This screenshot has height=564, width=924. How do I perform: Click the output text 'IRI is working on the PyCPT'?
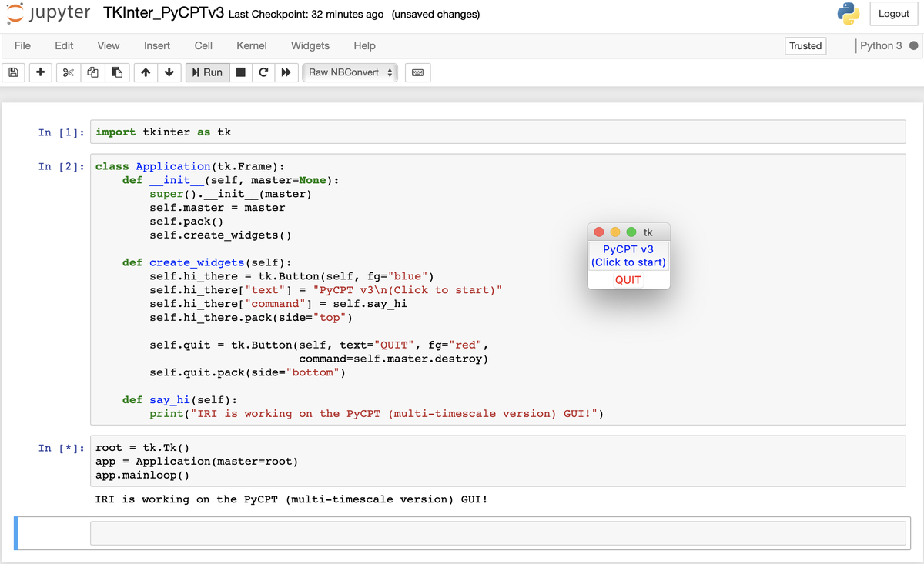(x=291, y=499)
